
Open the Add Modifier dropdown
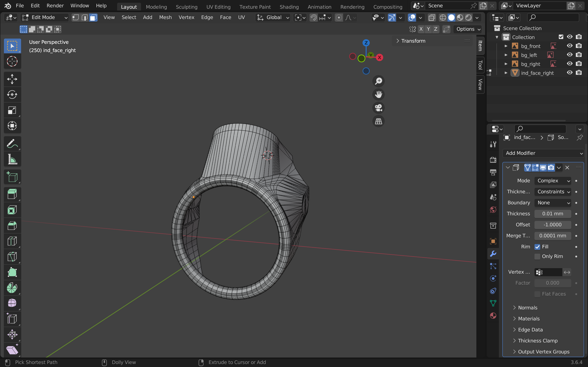click(543, 153)
